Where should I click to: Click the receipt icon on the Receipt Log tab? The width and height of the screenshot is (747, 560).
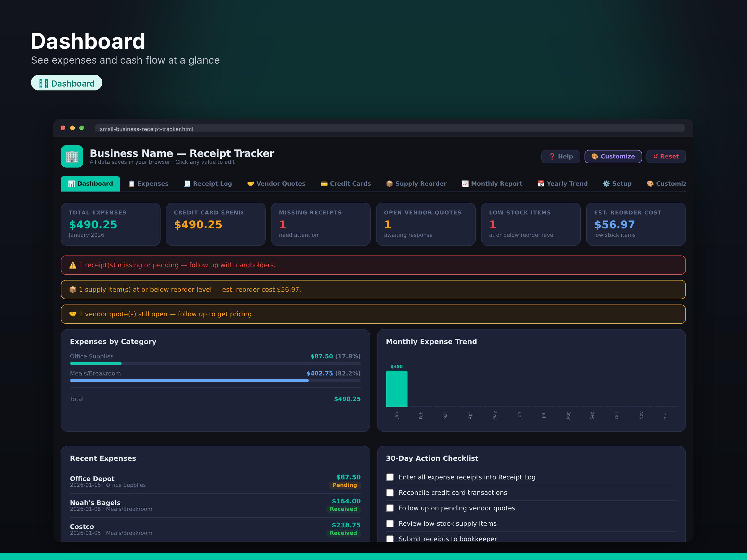point(187,184)
